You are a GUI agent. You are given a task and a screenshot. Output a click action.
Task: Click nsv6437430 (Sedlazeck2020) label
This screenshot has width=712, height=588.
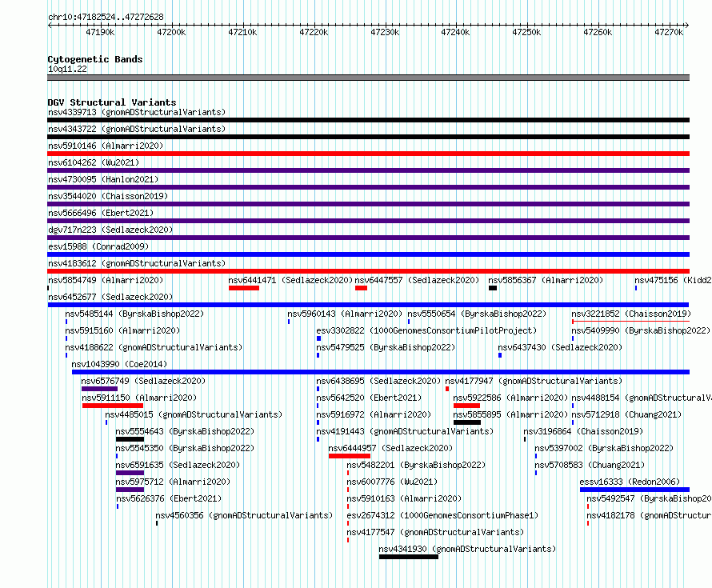(560, 347)
